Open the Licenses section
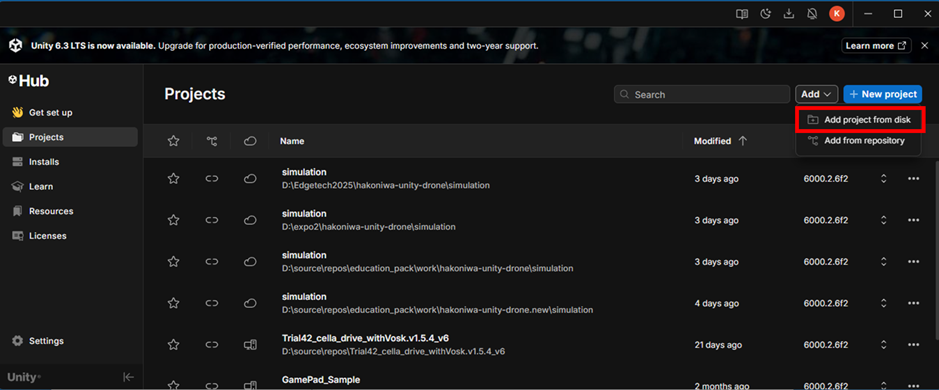 70,235
